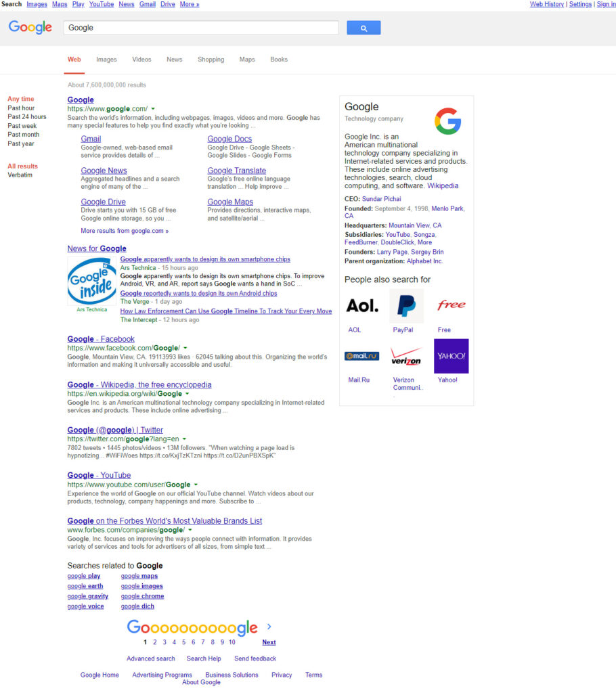Go to Next results page
Screen dimensions: 616x693
(269, 642)
